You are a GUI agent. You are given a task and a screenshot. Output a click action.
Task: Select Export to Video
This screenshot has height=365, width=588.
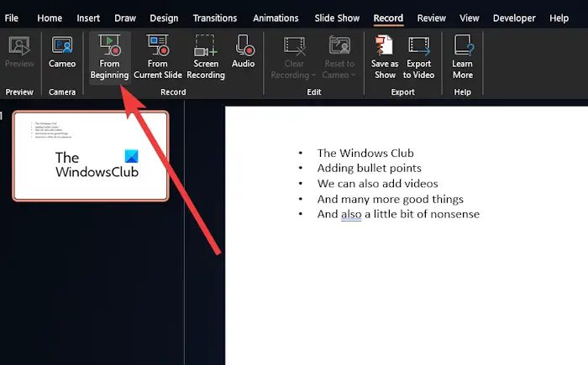(x=418, y=57)
